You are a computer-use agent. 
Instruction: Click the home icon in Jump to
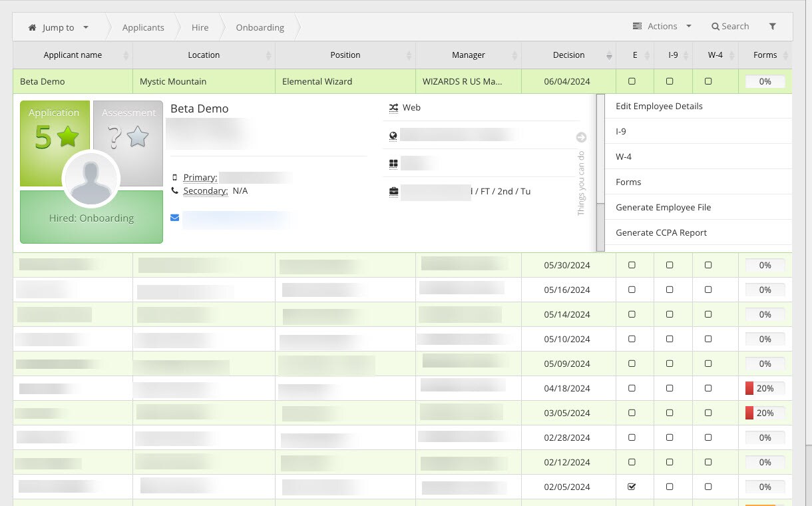32,28
